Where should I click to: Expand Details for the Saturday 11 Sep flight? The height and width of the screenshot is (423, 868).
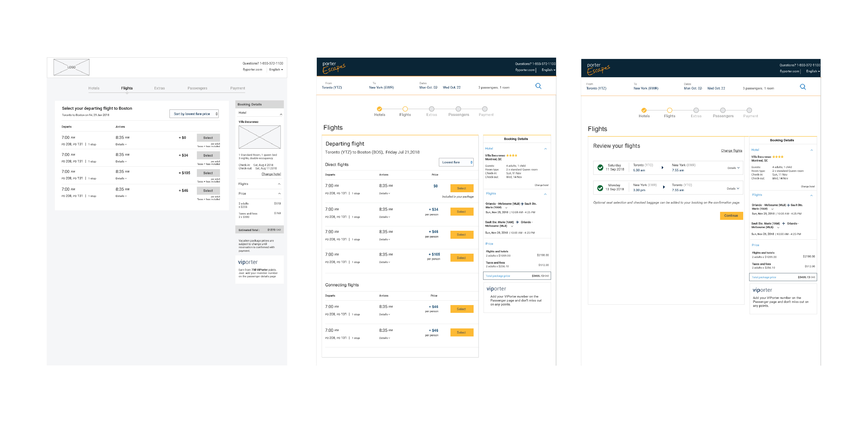click(733, 168)
